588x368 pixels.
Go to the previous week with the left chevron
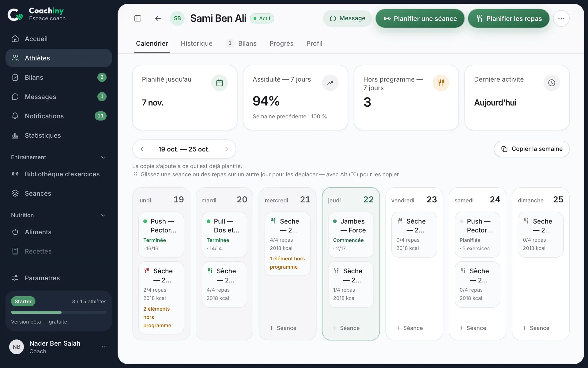point(142,149)
